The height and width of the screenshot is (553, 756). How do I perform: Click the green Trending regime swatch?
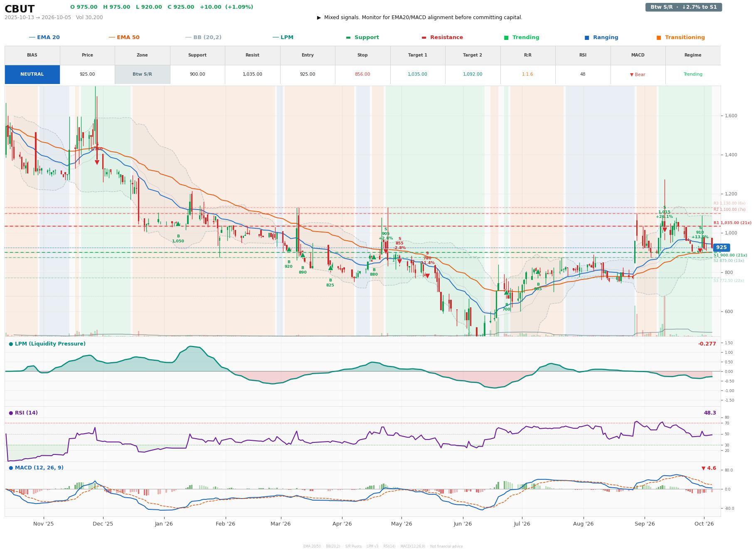(x=506, y=37)
